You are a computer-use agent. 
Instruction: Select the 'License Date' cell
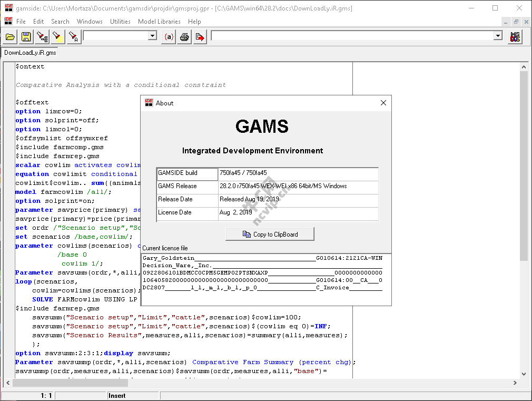(188, 213)
